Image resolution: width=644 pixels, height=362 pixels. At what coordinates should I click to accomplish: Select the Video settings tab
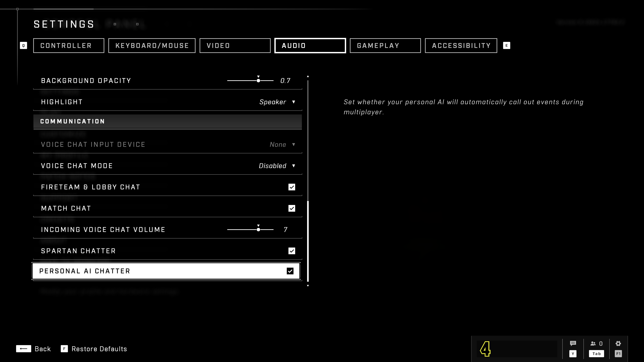[x=235, y=46]
